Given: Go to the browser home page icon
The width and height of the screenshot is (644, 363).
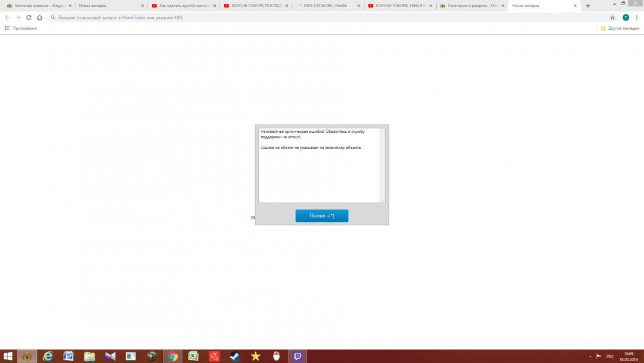Looking at the screenshot, I should 40,17.
